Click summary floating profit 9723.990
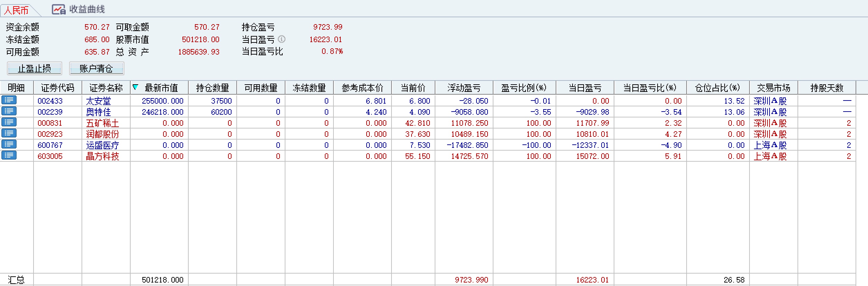The height and width of the screenshot is (286, 868). click(x=472, y=280)
